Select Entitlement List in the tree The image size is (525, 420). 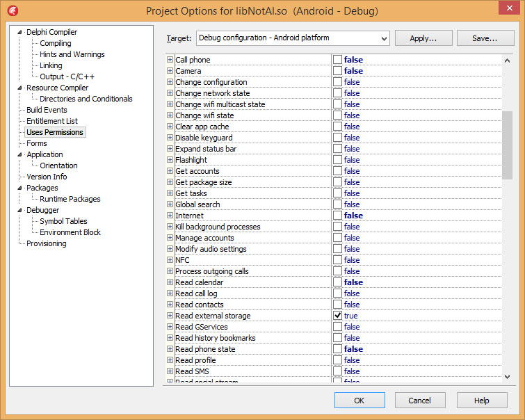point(52,121)
